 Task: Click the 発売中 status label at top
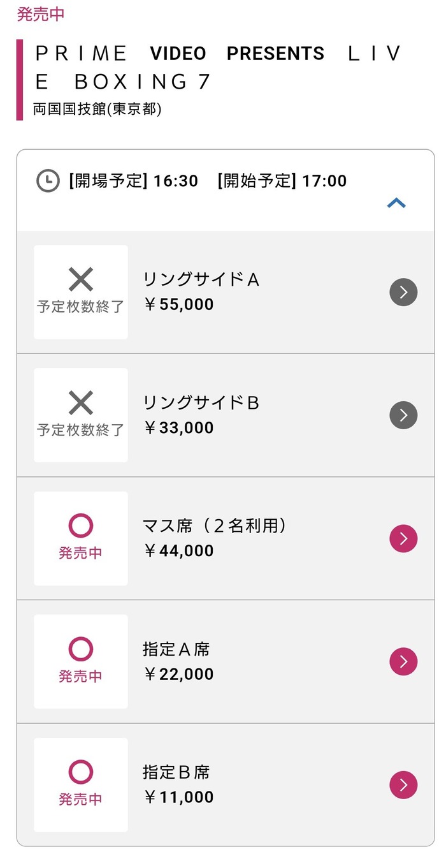[40, 14]
